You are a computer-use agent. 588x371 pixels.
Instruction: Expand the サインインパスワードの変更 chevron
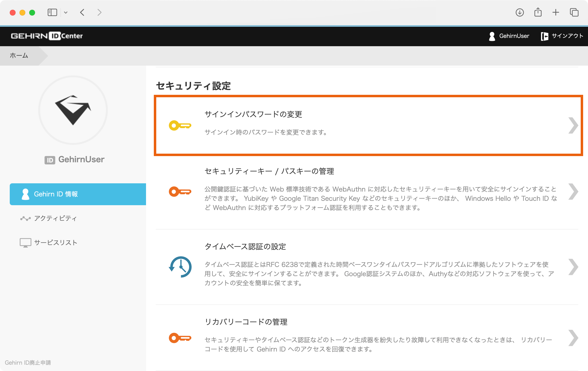pos(573,126)
